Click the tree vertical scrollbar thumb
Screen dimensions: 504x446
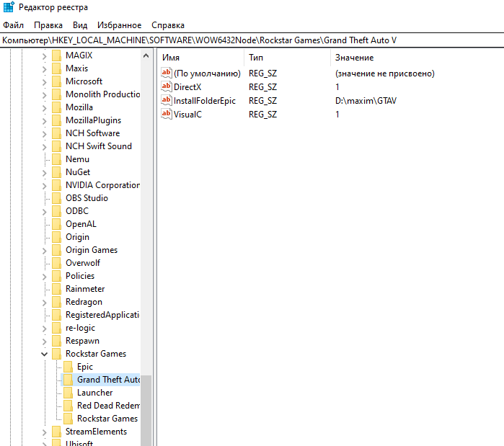(146, 411)
